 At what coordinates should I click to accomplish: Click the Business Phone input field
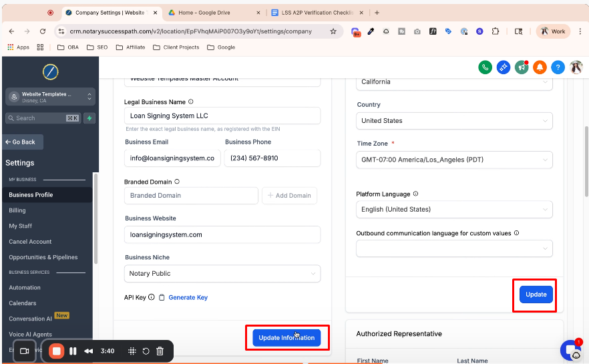point(272,158)
